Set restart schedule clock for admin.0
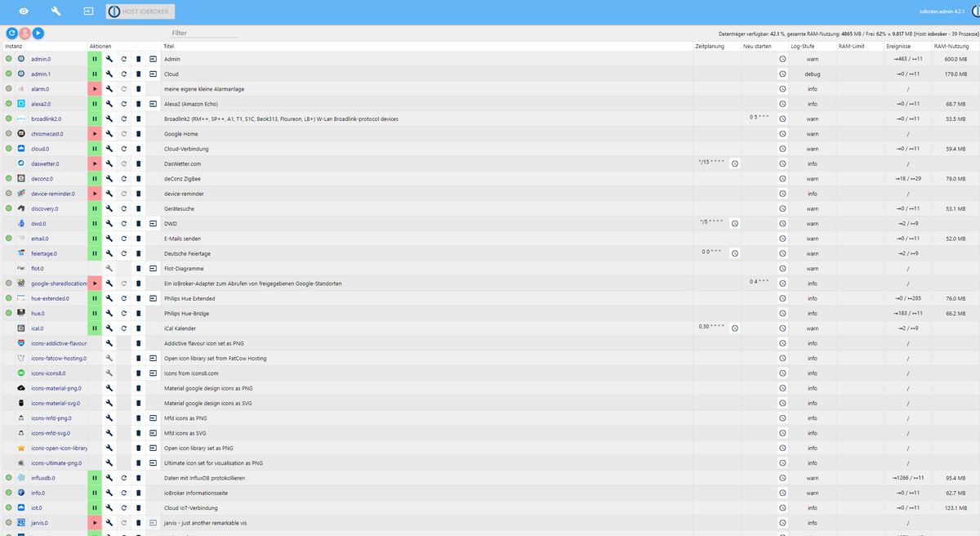This screenshot has height=536, width=980. [x=782, y=59]
